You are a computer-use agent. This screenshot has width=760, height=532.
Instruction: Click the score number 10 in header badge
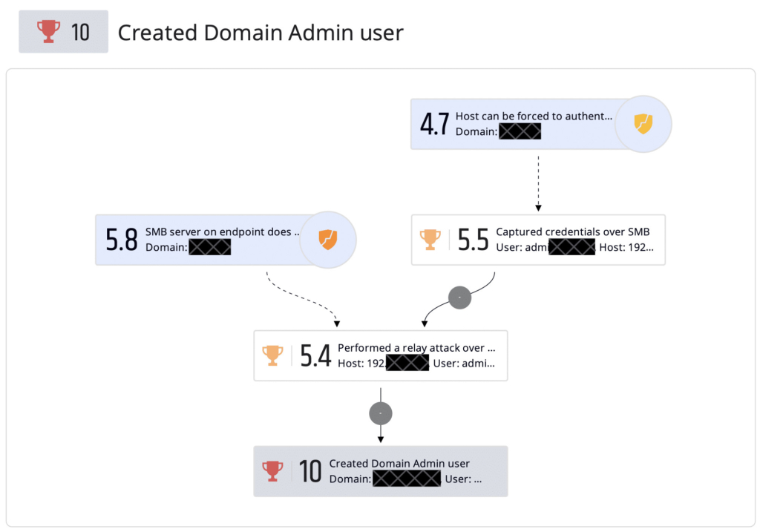point(82,32)
